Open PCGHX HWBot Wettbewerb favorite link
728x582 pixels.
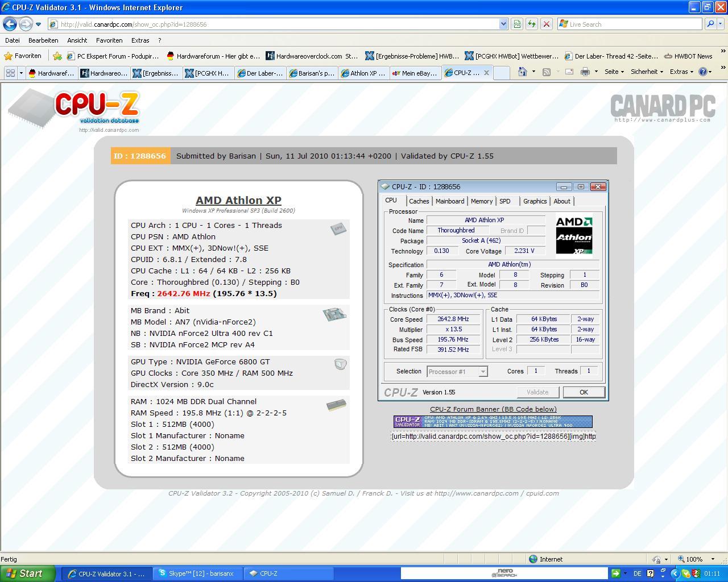pos(511,56)
